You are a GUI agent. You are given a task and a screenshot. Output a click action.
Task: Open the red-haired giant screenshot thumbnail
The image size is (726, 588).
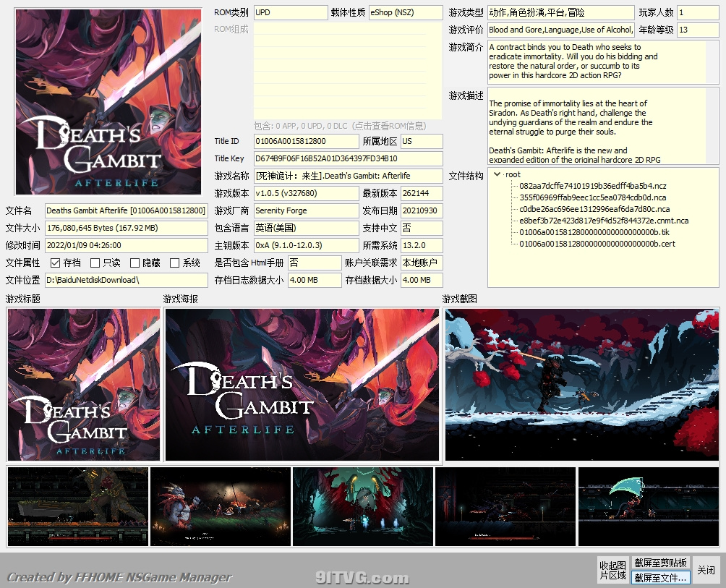221,506
